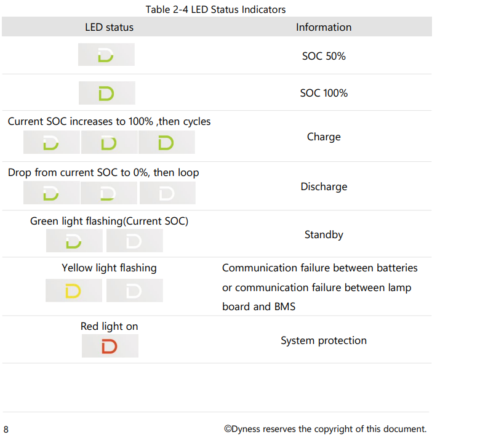504x448 pixels.
Task: Click the middle Discharge sequence LED image
Action: 108,194
